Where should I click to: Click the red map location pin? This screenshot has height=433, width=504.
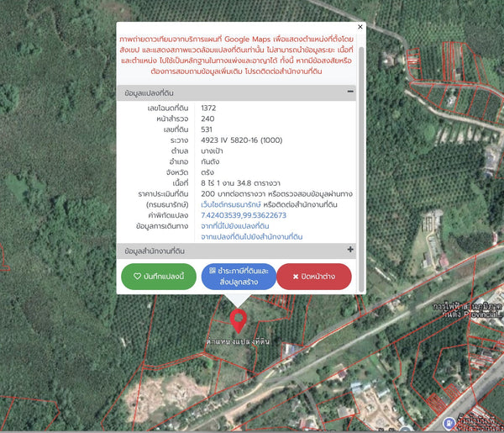(x=239, y=320)
